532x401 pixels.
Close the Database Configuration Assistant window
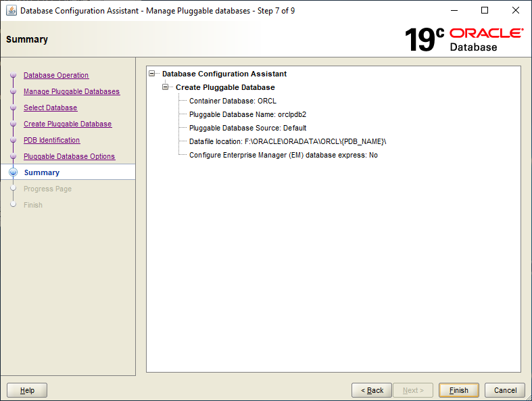(x=516, y=11)
